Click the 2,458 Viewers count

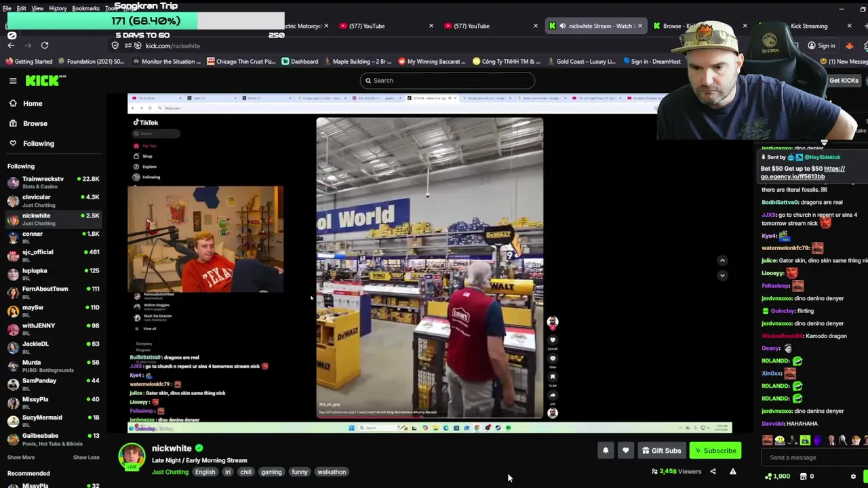click(x=676, y=472)
